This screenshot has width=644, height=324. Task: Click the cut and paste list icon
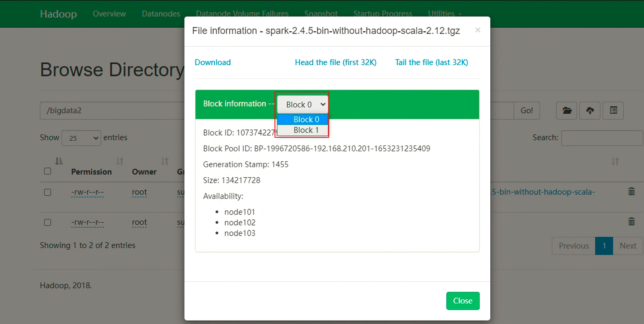[613, 111]
